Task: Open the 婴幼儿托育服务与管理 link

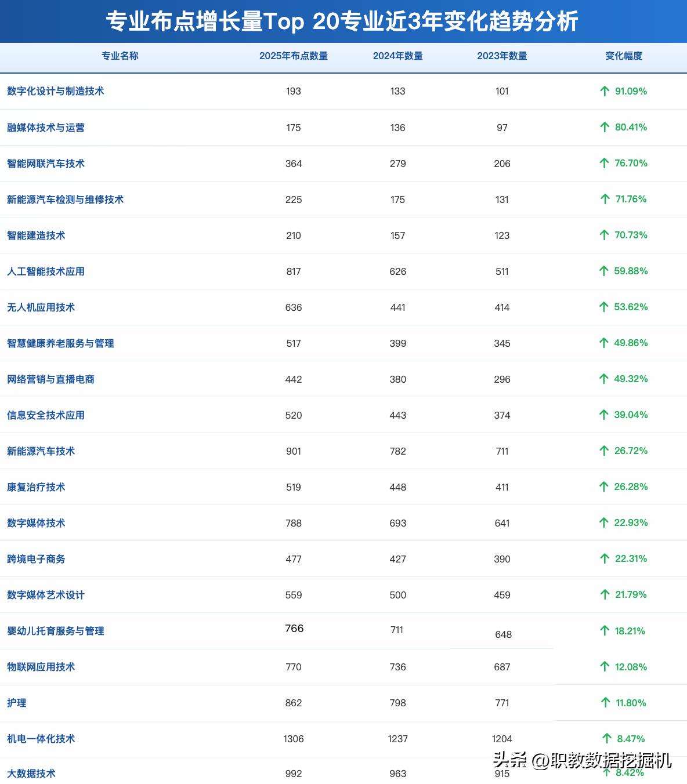Action: 56,631
